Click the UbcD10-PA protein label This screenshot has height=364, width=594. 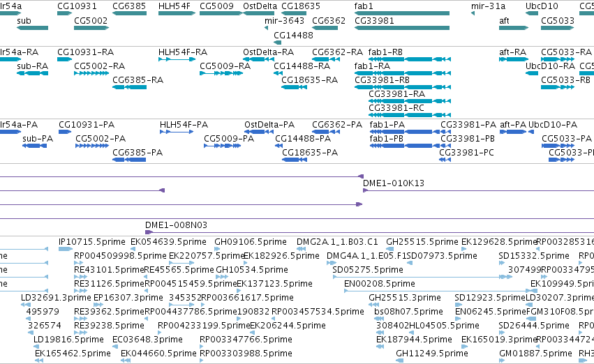(553, 125)
